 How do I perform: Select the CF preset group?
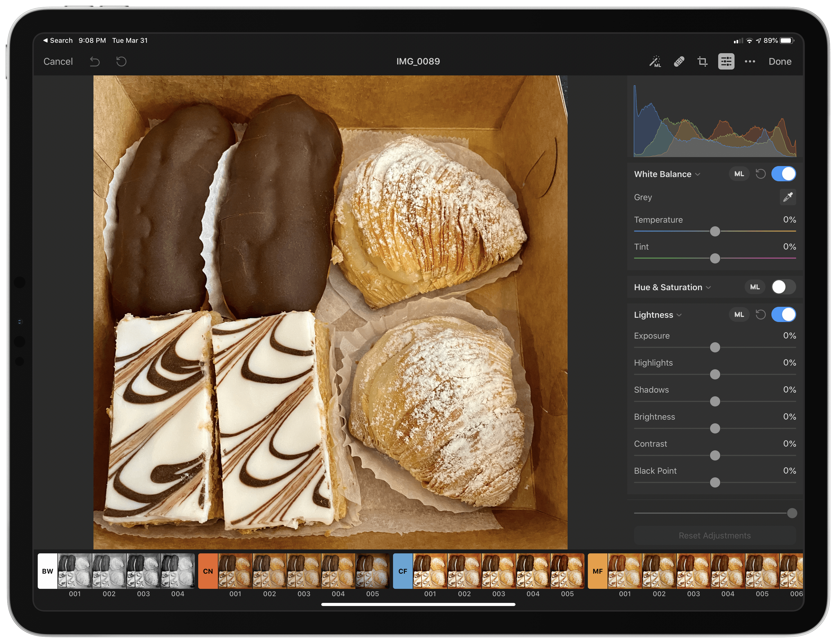click(x=402, y=571)
